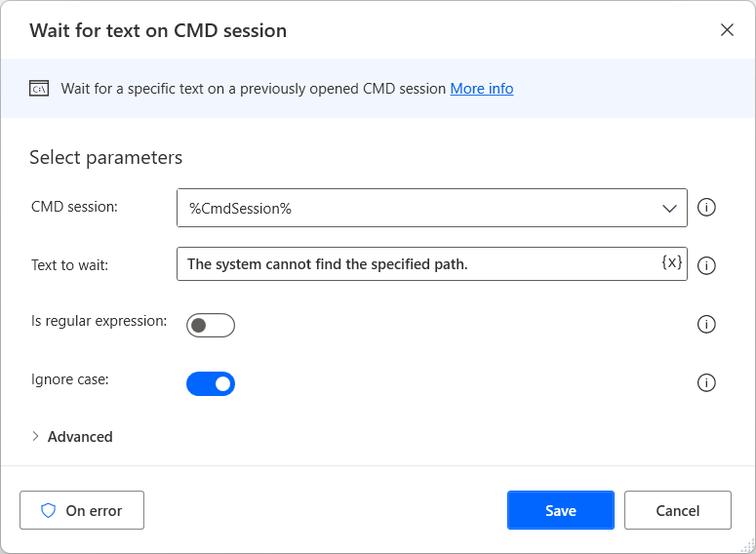Close the Wait for text dialog
The height and width of the screenshot is (554, 756).
(727, 30)
